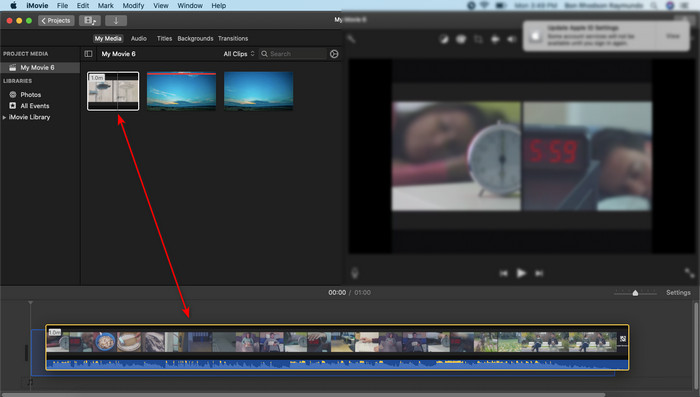Open timeline Settings
This screenshot has height=397, width=700.
[x=678, y=293]
